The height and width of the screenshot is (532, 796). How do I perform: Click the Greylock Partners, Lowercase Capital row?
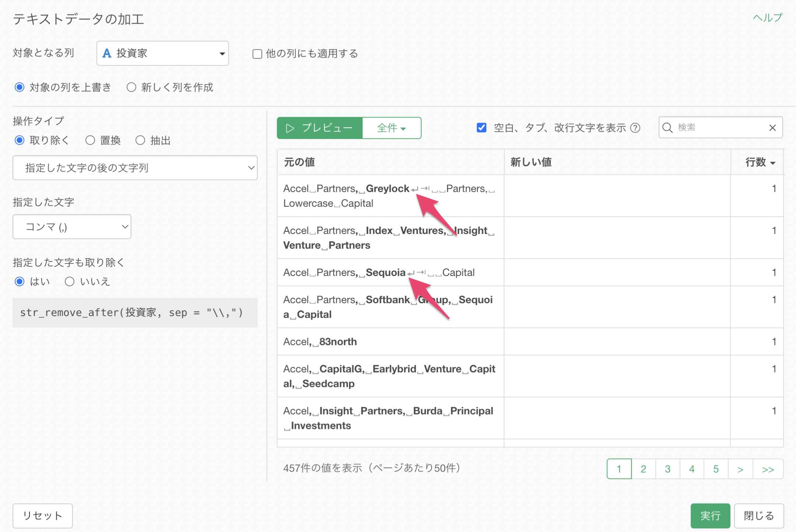[530, 196]
